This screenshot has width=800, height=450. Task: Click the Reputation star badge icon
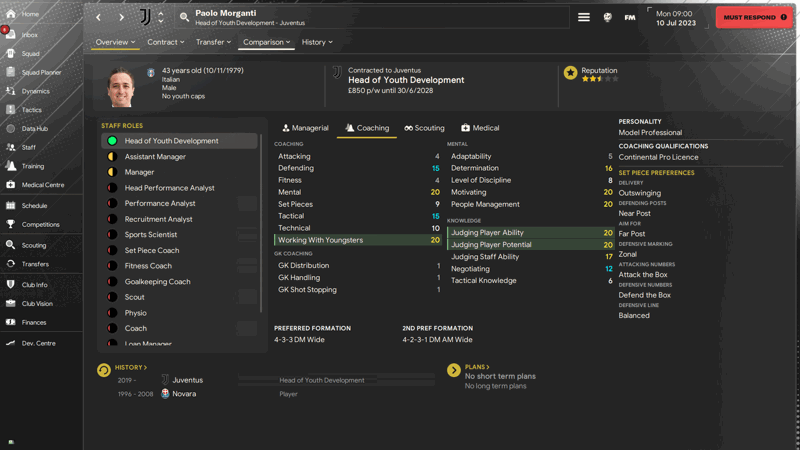tap(570, 73)
